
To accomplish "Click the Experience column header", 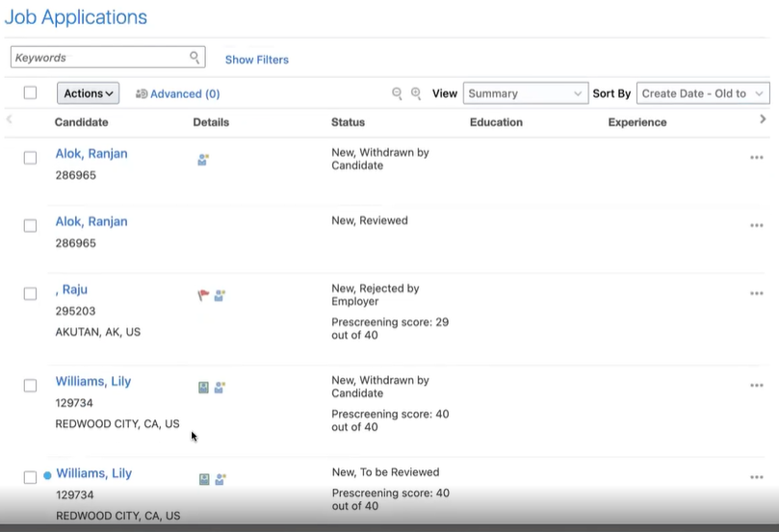I will [x=637, y=122].
